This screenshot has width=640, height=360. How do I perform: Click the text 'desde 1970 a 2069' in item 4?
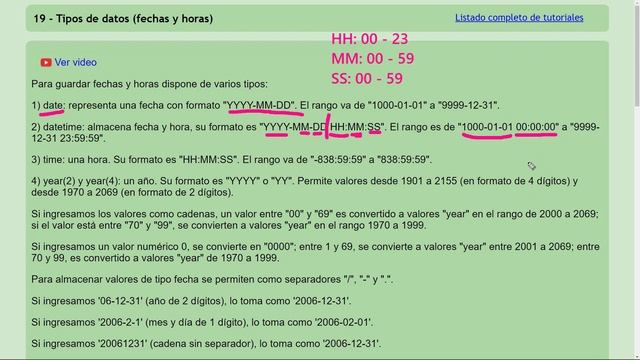pos(75,193)
